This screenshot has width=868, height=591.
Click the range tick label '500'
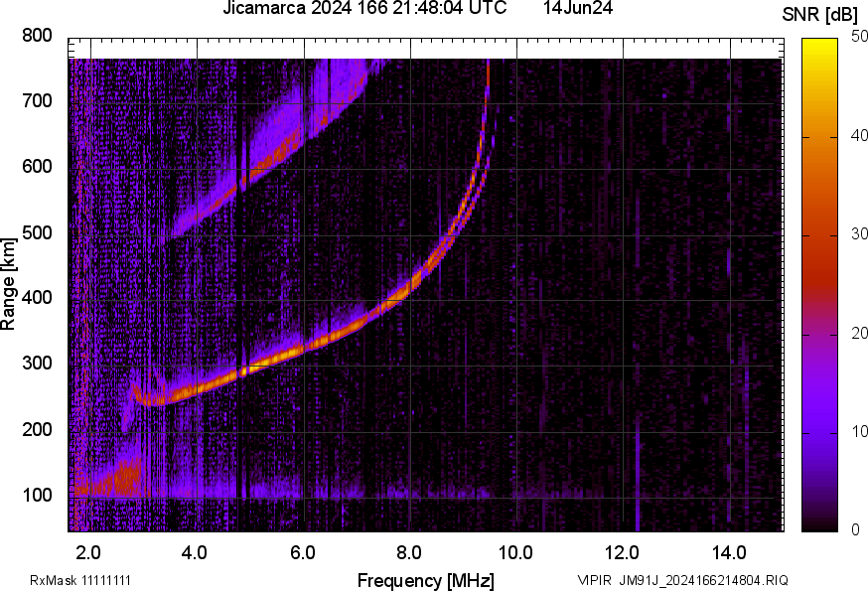(37, 232)
